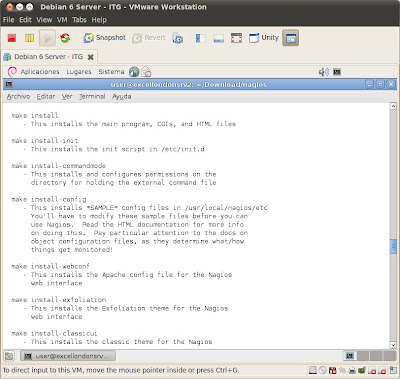Open the terminal Editar menu

pyautogui.click(x=46, y=96)
